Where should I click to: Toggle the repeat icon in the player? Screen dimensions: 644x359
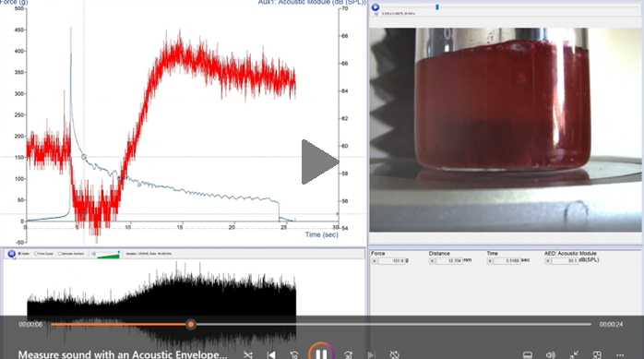(395, 354)
